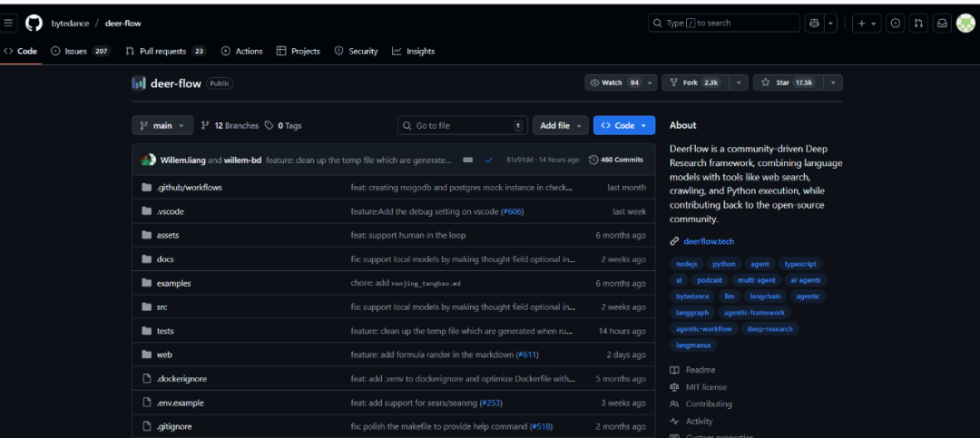Click the folder icon for .github/workflows
The width and height of the screenshot is (980, 438).
[x=147, y=188]
